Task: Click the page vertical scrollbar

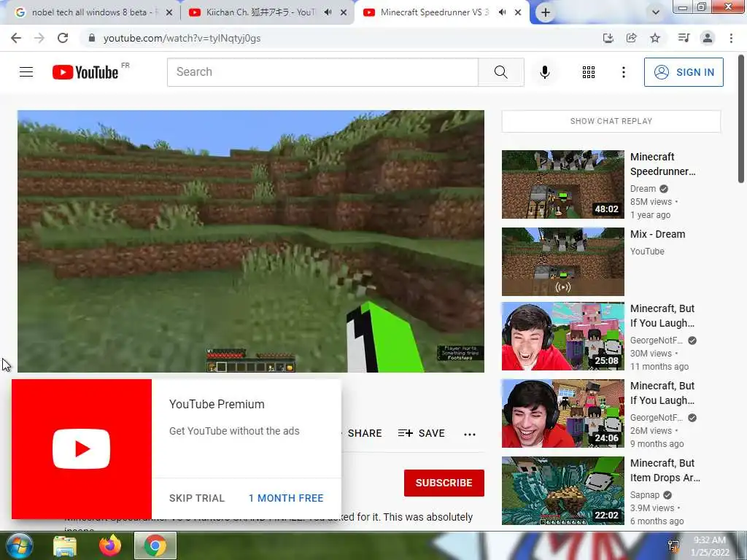Action: tap(741, 119)
